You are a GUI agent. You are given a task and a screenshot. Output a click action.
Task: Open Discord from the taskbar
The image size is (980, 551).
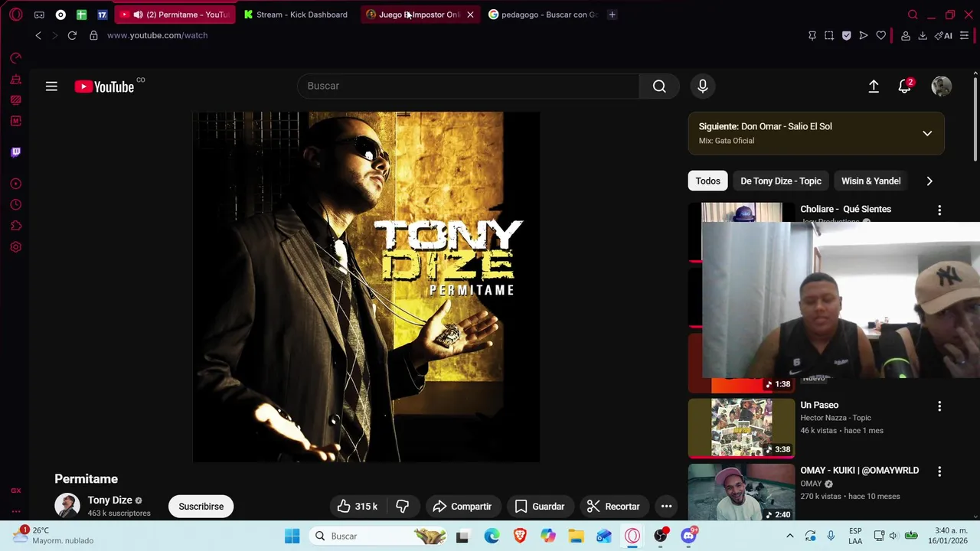click(x=689, y=536)
